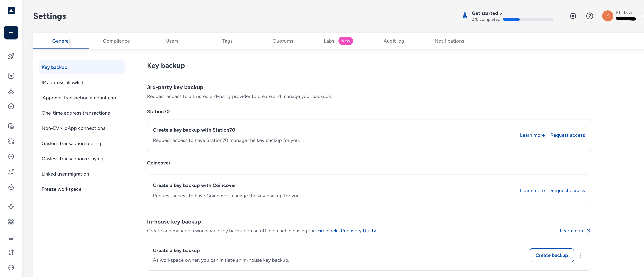Open the hexagon sidebar icon
The height and width of the screenshot is (277, 644).
pos(11,106)
